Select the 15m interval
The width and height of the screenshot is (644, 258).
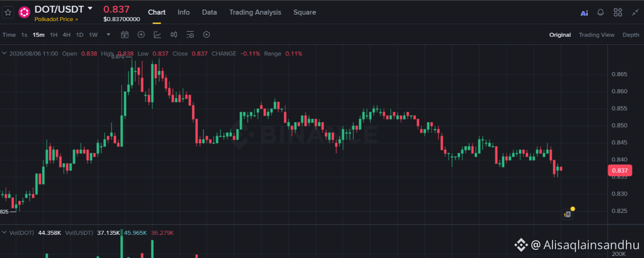39,35
